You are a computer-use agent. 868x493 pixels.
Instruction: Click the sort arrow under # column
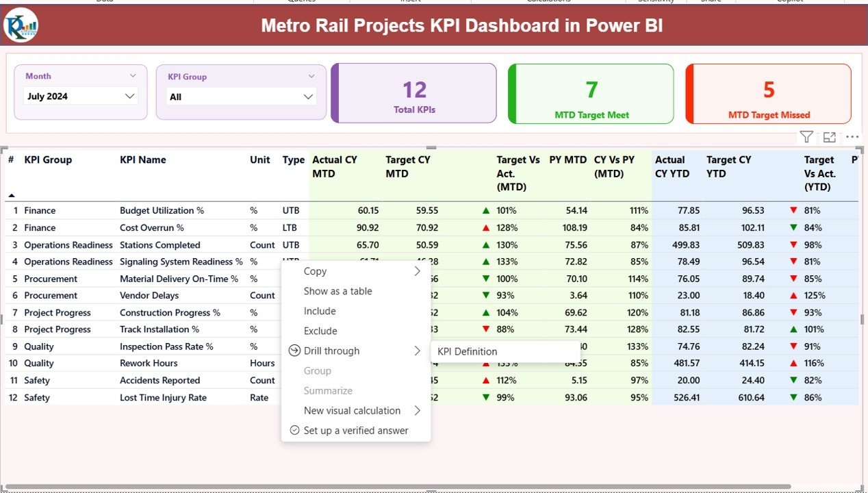pos(11,196)
